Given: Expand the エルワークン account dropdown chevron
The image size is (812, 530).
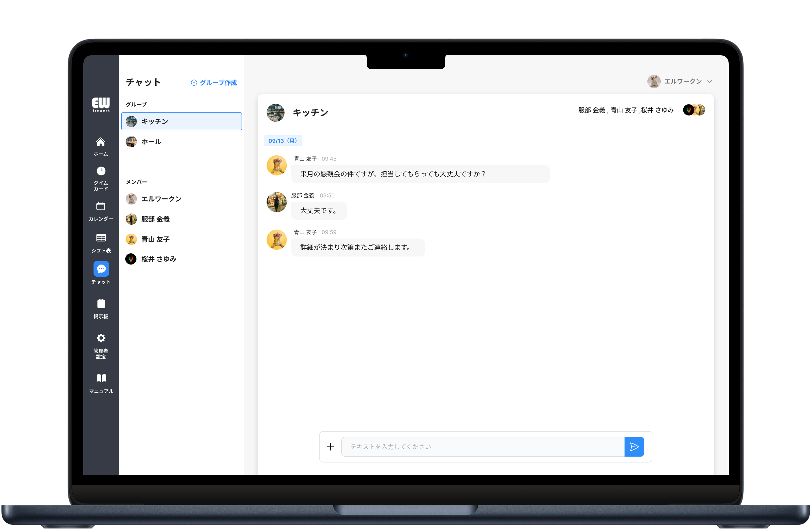Looking at the screenshot, I should [710, 82].
